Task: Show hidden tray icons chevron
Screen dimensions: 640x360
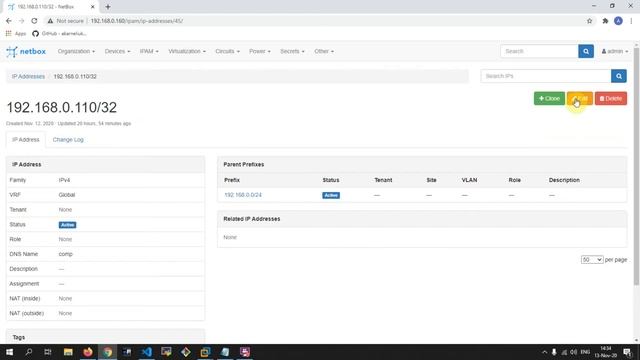Action: 544,352
